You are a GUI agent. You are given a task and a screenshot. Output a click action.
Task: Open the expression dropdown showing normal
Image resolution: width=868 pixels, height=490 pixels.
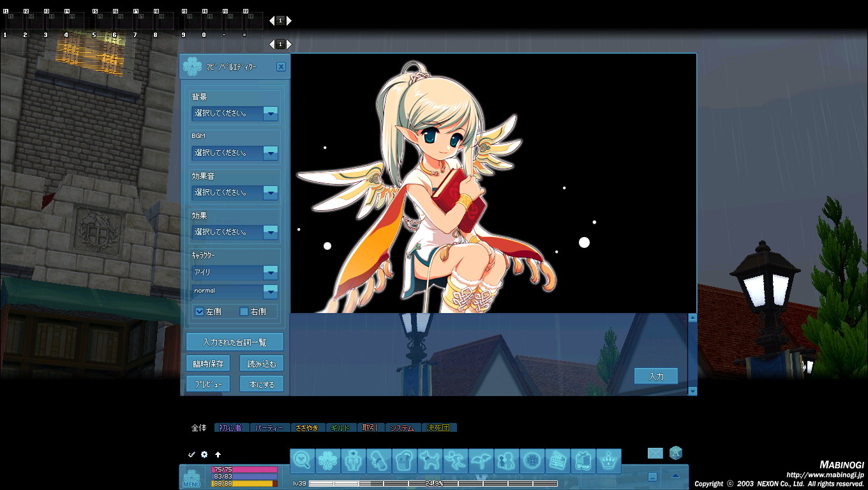click(235, 291)
